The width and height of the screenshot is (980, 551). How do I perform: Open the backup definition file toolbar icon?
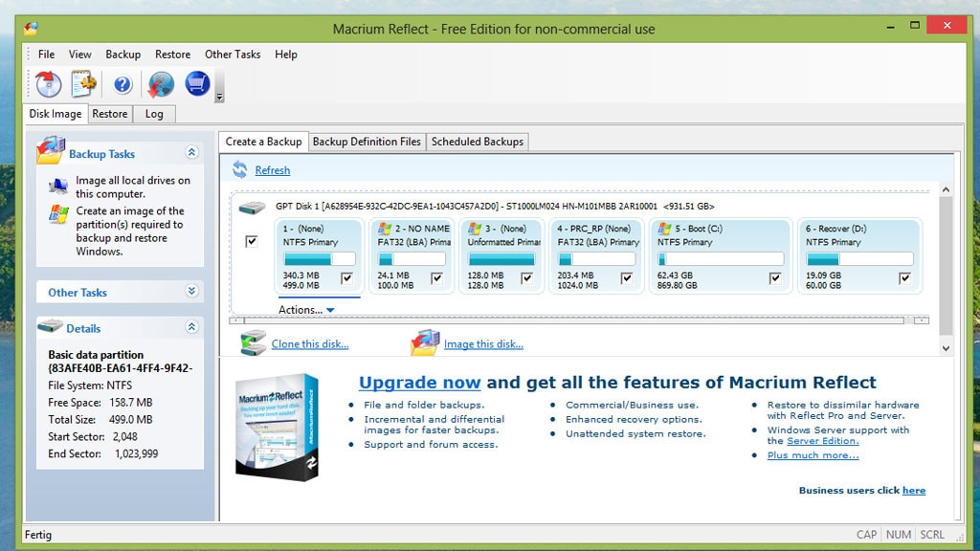[82, 84]
